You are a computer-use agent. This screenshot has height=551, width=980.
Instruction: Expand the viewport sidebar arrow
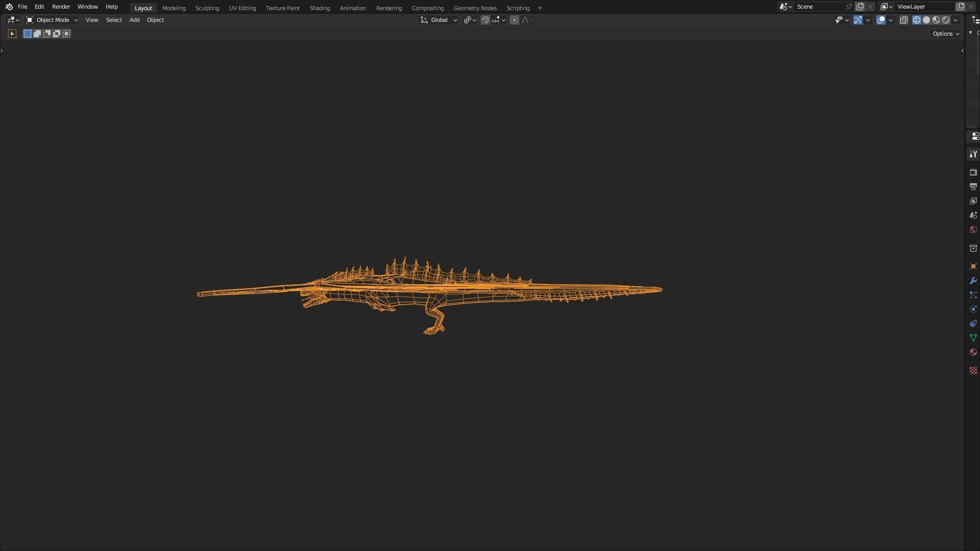click(962, 51)
